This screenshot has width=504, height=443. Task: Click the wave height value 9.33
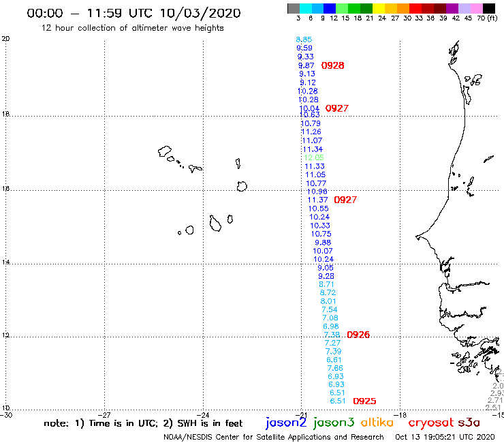[x=305, y=57]
